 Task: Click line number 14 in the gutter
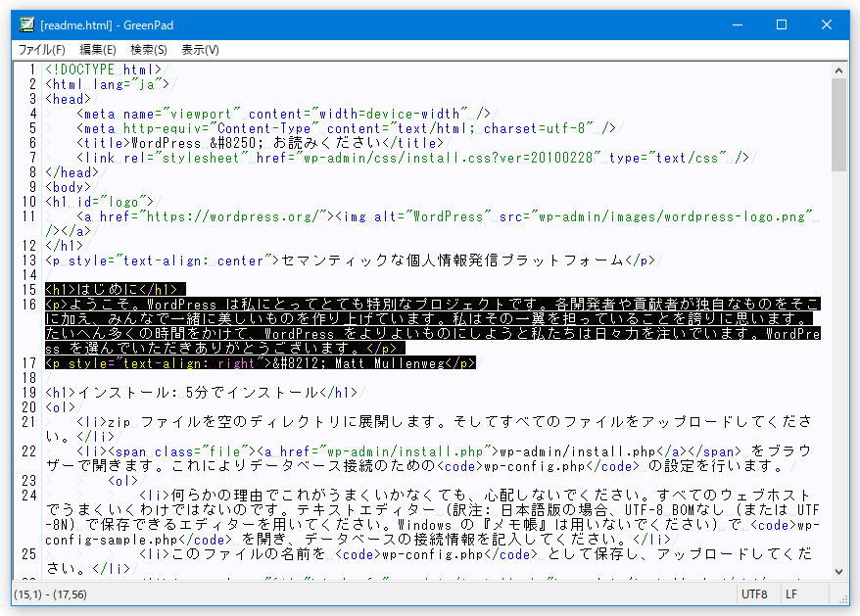29,275
